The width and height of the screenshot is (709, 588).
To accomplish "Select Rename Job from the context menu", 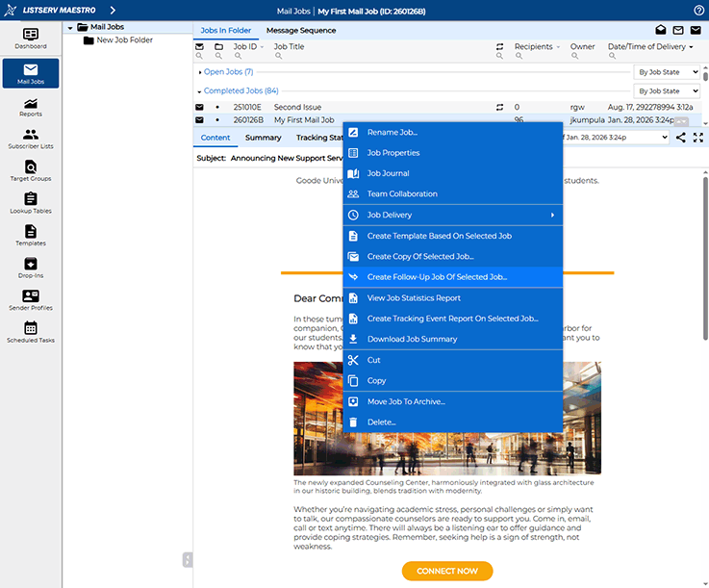I will [392, 132].
